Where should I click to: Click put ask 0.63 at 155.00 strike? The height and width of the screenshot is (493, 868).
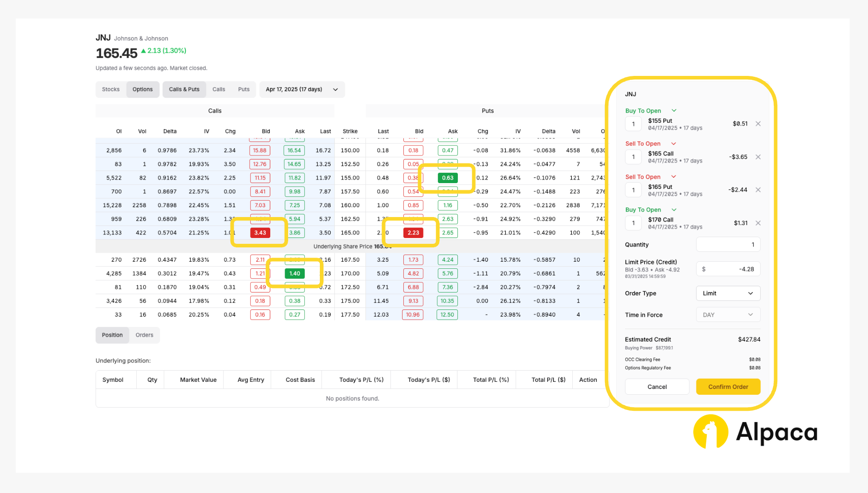448,178
